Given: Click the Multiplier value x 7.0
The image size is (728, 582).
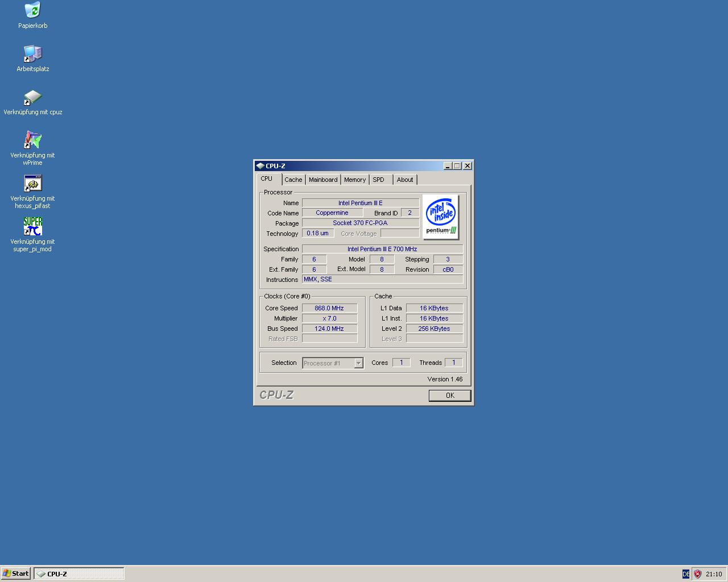Looking at the screenshot, I should point(330,318).
